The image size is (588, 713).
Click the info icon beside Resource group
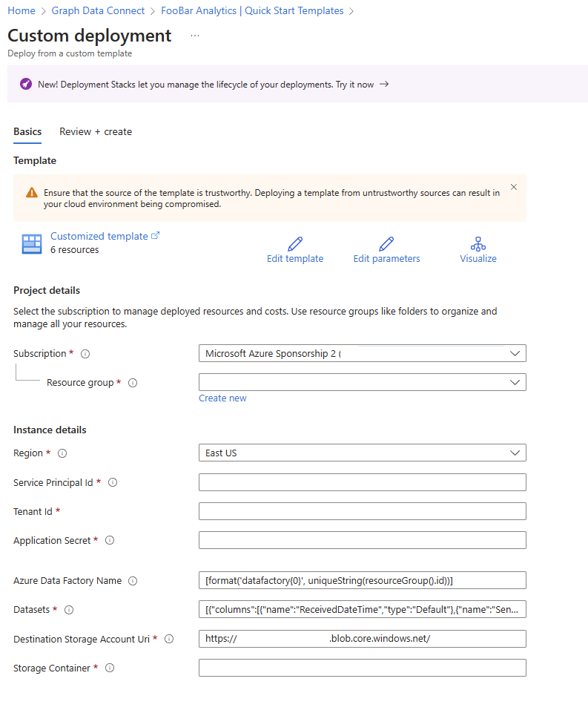pos(132,383)
